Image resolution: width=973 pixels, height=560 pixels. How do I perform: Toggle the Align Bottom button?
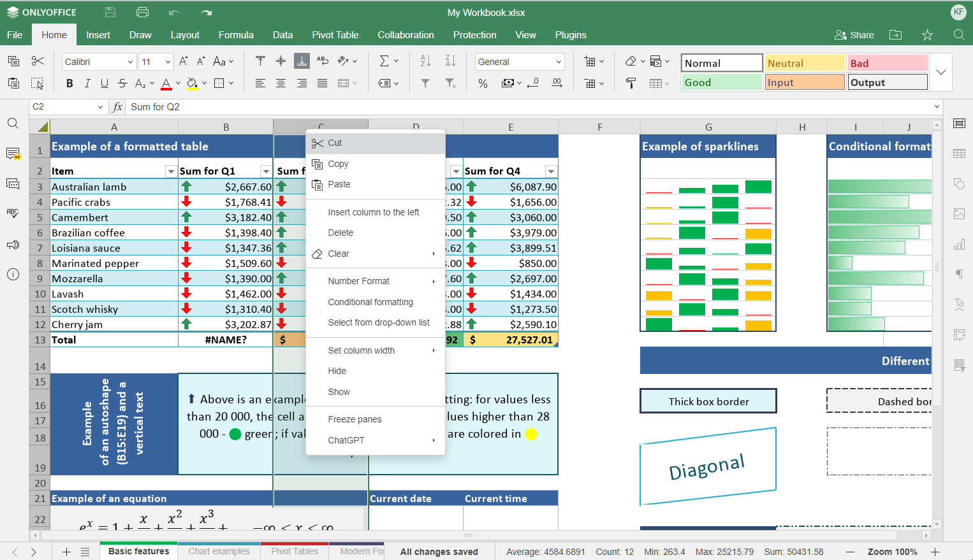coord(302,61)
